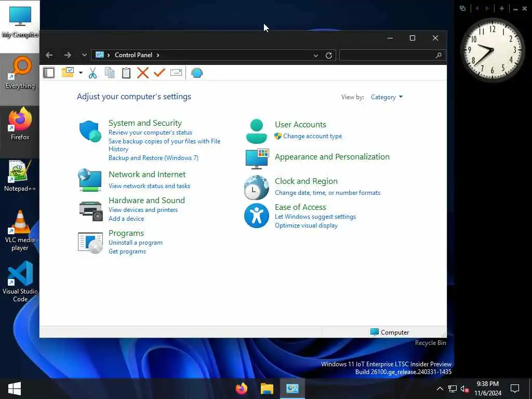
Task: Open Save backup copies with File History
Action: 164,145
